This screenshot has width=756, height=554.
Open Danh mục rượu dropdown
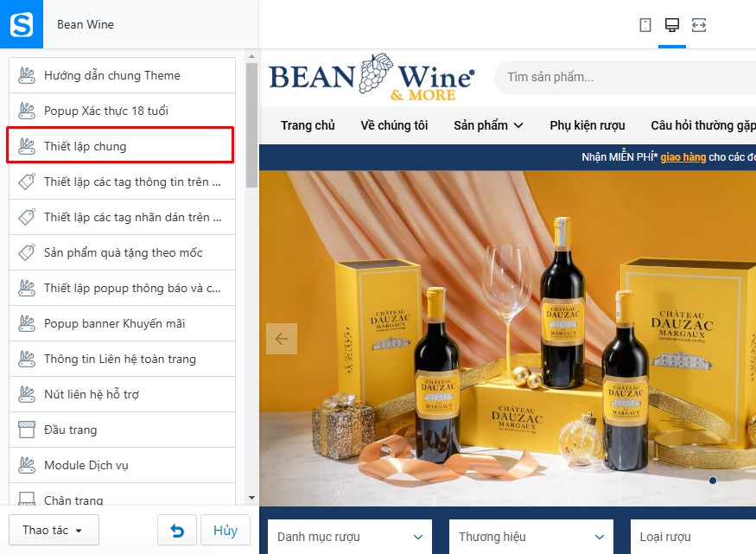(x=350, y=537)
